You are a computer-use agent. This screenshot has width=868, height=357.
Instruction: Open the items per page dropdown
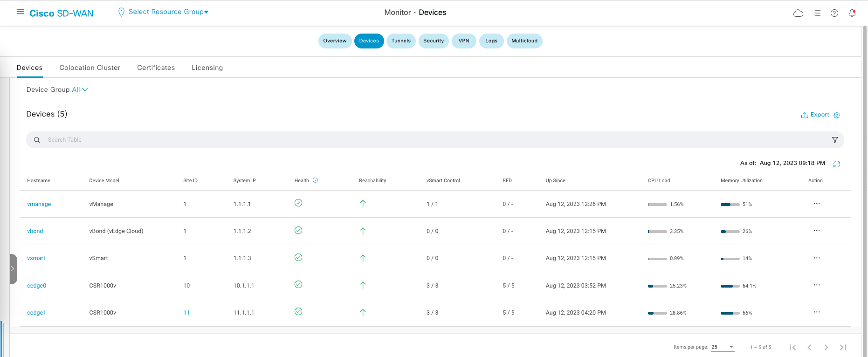click(723, 347)
